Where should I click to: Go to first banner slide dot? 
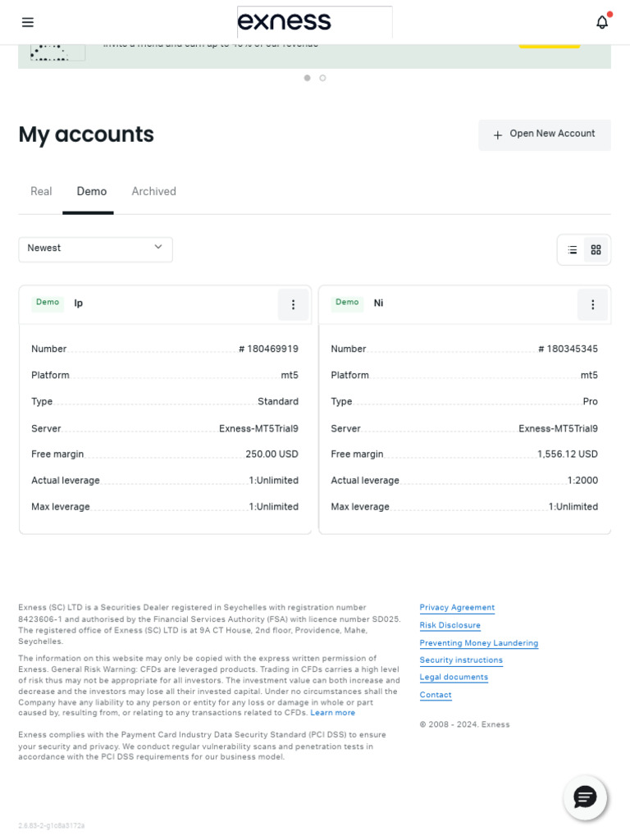tap(308, 78)
